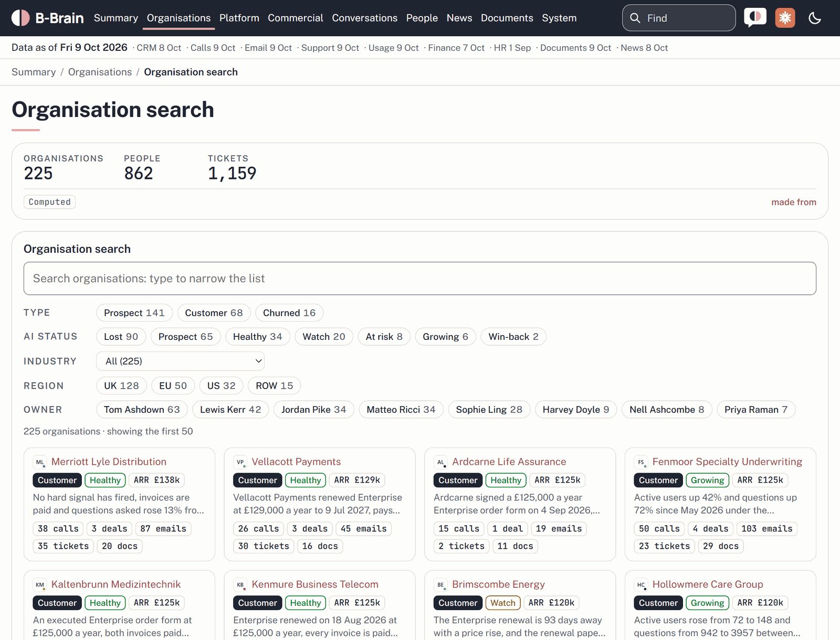
Task: Filter by AI status At risk 8
Action: [384, 337]
